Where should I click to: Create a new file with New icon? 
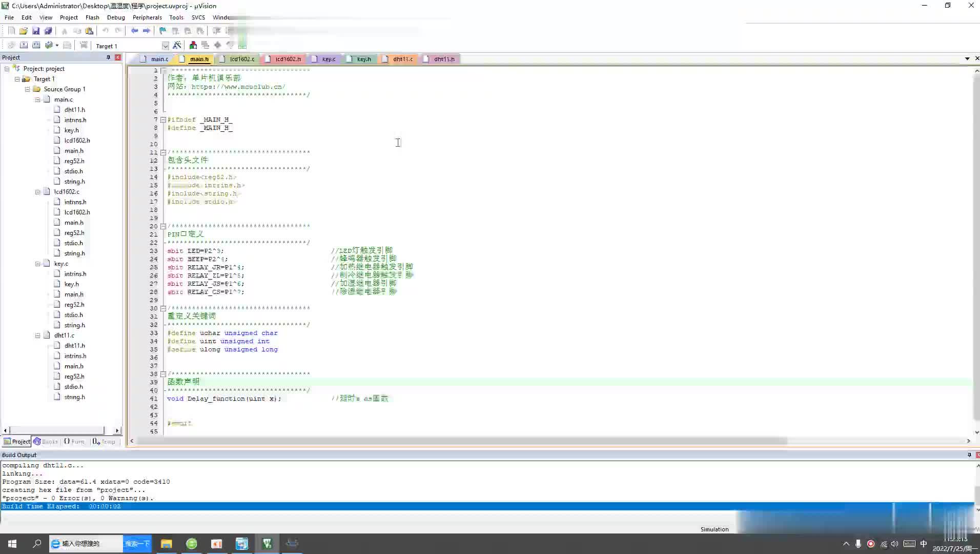[x=11, y=31]
